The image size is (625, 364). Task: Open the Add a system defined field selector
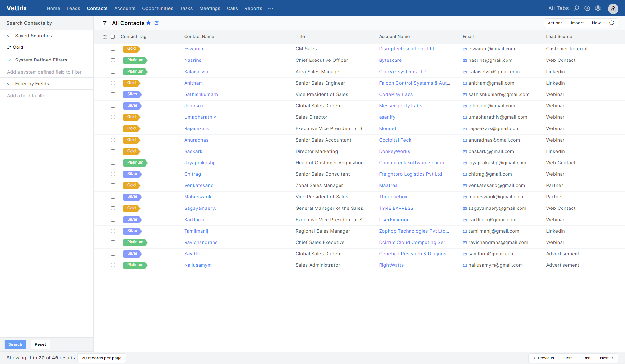click(47, 72)
